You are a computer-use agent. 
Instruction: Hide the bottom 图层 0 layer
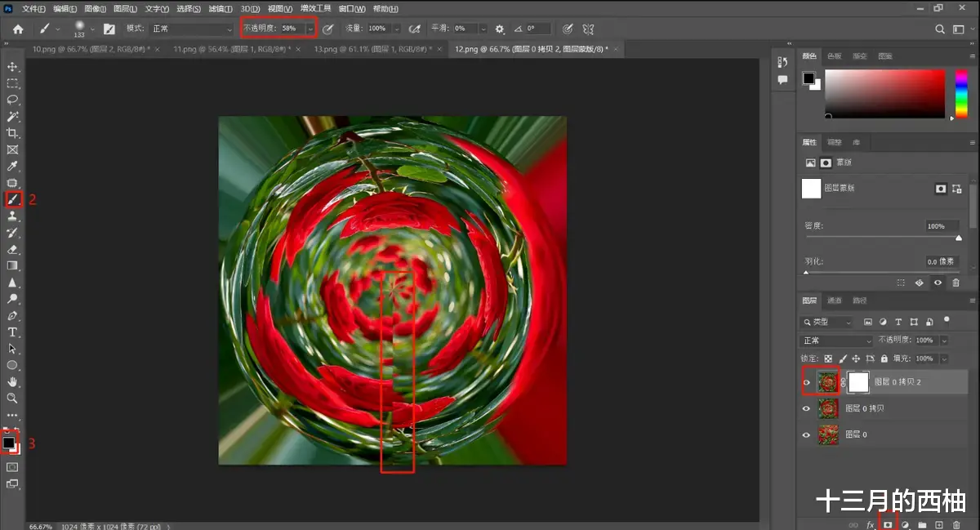pyautogui.click(x=806, y=434)
